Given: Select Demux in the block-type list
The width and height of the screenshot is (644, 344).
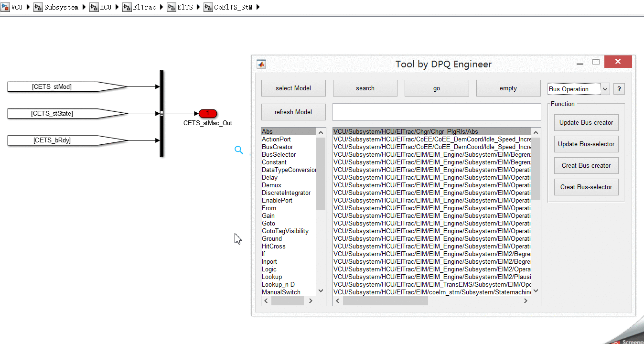Looking at the screenshot, I should (x=289, y=185).
